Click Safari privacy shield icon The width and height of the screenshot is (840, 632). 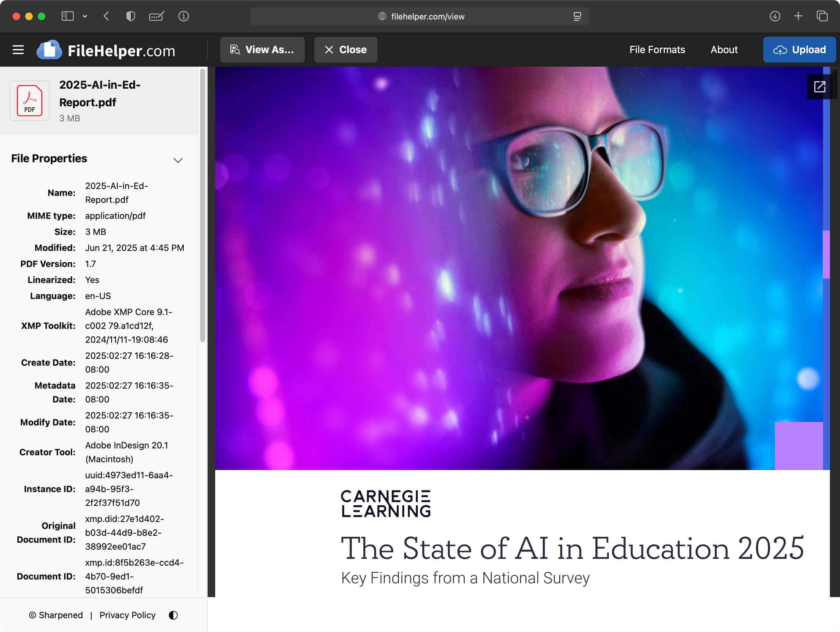click(x=131, y=16)
